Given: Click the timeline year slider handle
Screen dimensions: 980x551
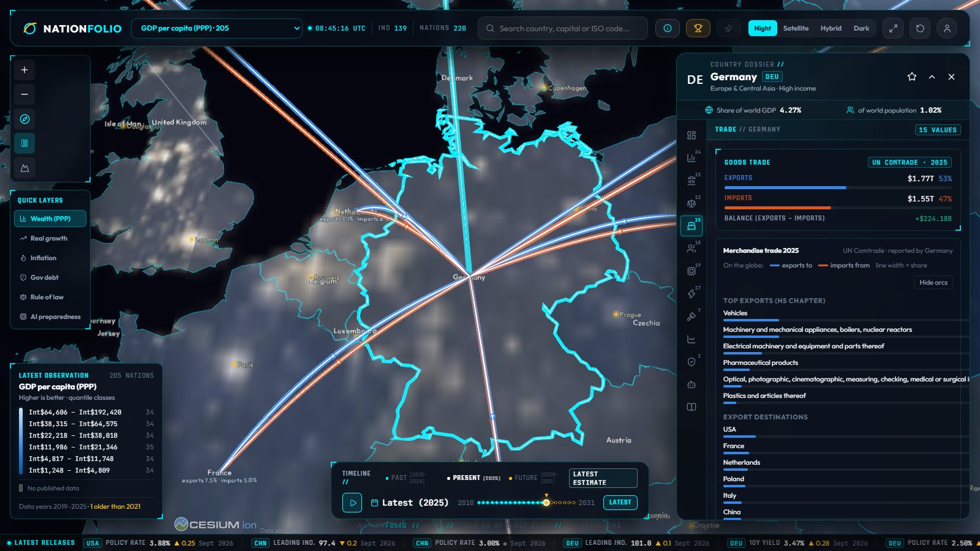Looking at the screenshot, I should click(x=546, y=503).
